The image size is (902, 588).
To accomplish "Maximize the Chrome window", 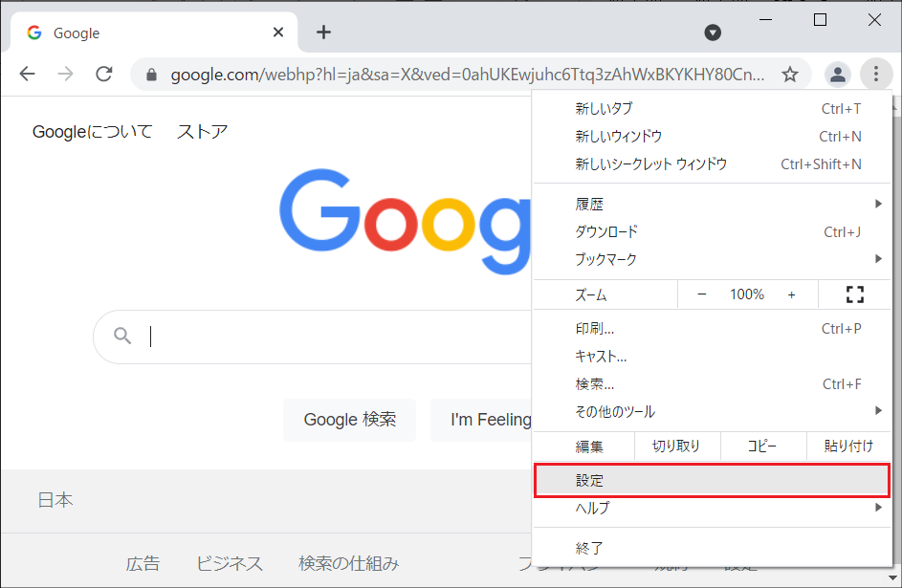I will pyautogui.click(x=820, y=20).
